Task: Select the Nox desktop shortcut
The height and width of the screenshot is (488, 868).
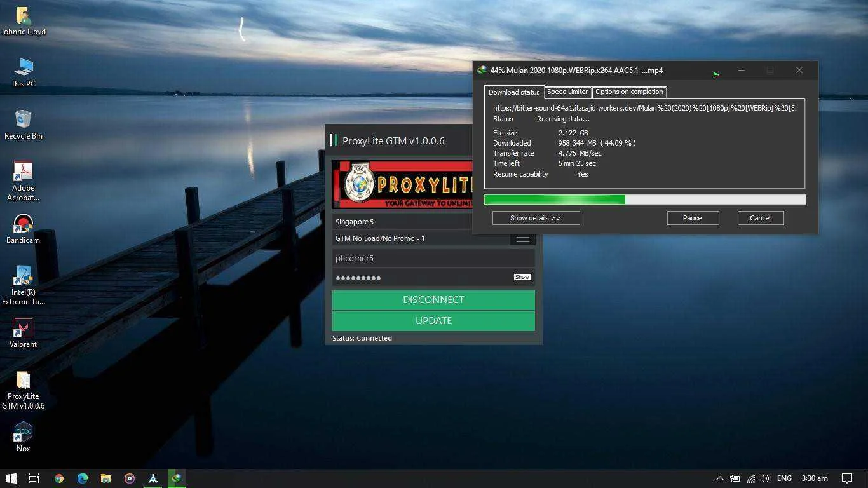Action: [x=24, y=437]
